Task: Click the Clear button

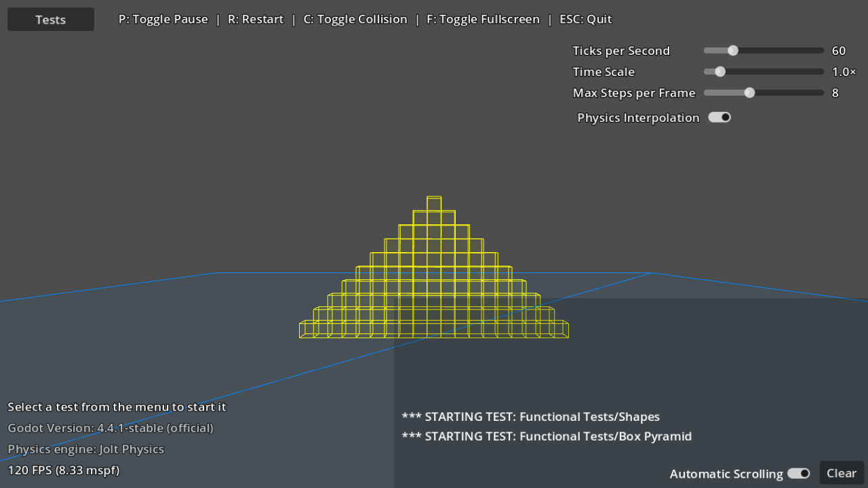Action: click(x=841, y=472)
